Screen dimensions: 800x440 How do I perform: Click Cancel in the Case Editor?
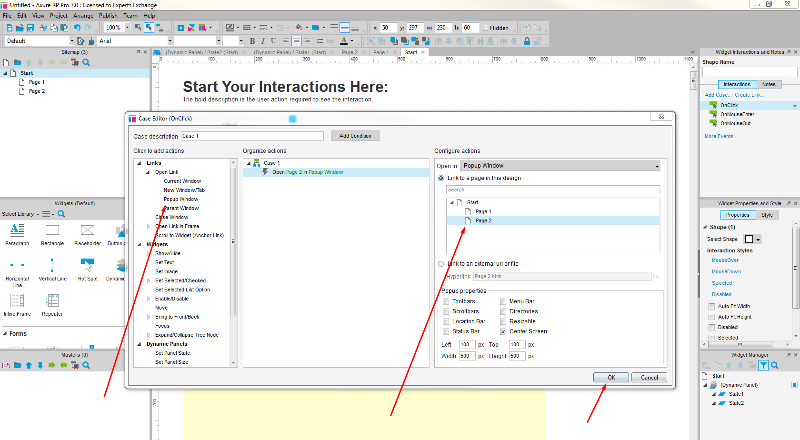point(649,378)
